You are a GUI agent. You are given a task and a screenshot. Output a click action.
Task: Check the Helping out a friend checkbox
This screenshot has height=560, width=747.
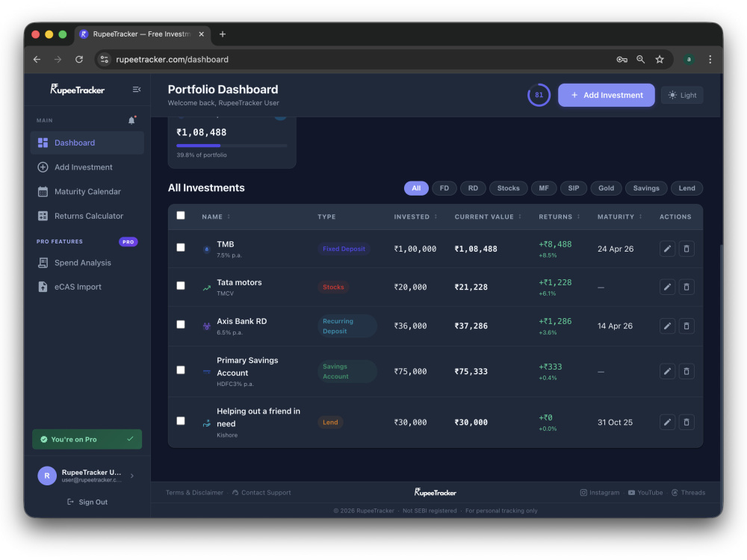(181, 421)
